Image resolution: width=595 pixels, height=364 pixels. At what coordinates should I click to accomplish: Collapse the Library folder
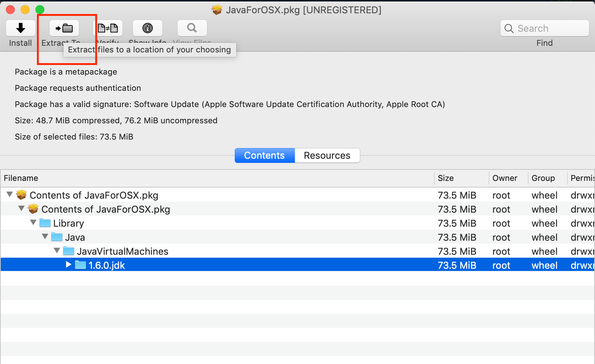[x=33, y=223]
